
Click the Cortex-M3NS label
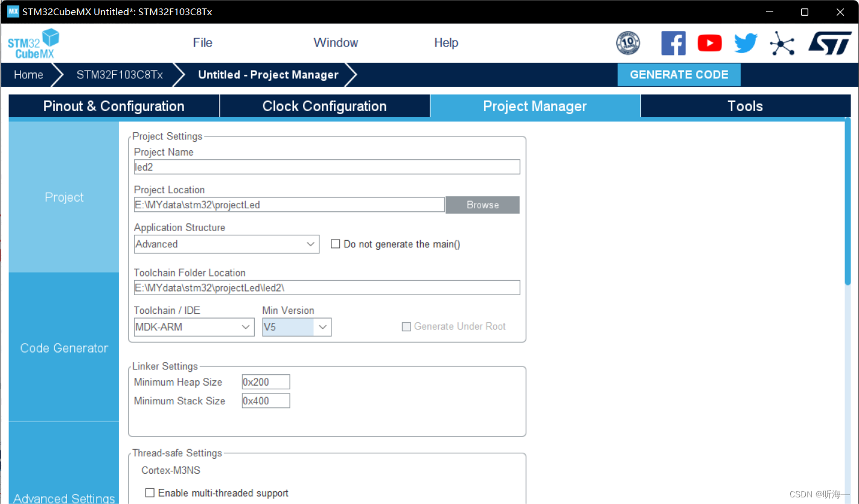171,470
